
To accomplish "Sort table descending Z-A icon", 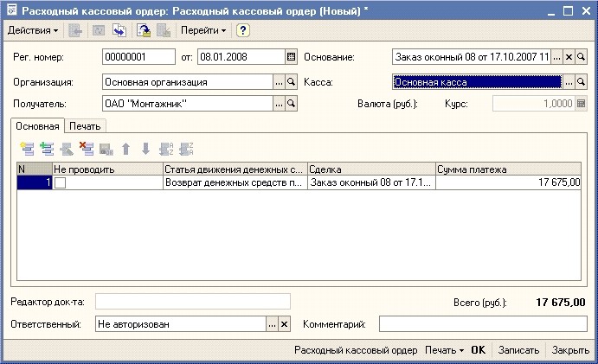I will pyautogui.click(x=186, y=148).
